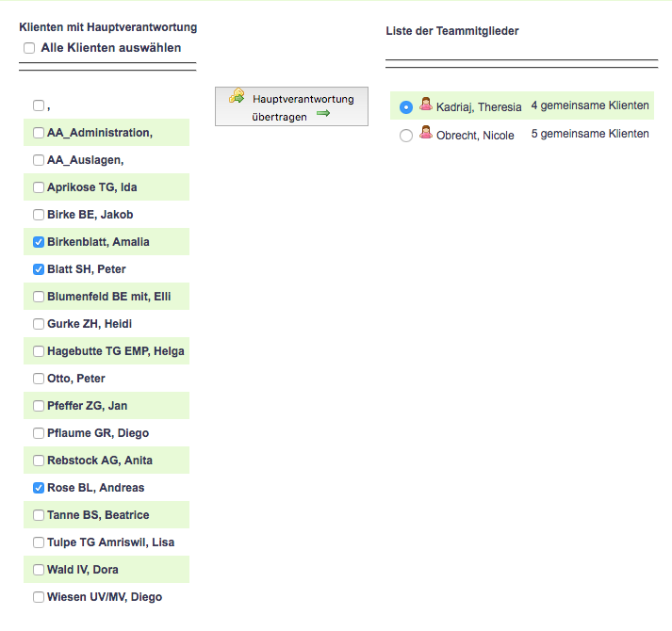The image size is (672, 631).
Task: Select the Obrecht, Nicole radio button
Action: pos(406,136)
